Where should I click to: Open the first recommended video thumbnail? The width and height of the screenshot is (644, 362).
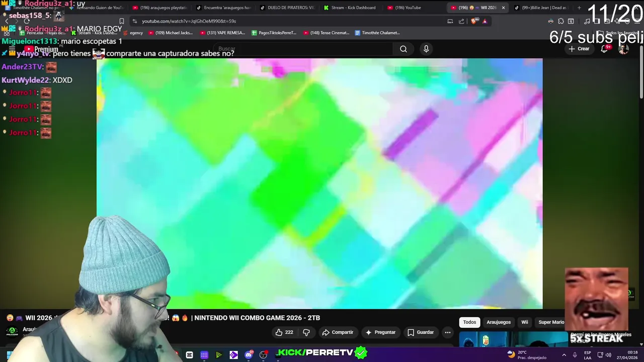pyautogui.click(x=513, y=339)
